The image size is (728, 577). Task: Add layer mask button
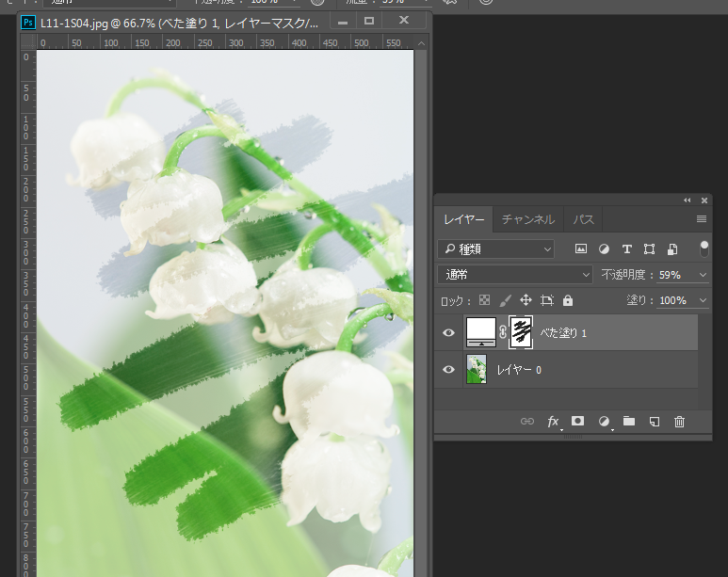(577, 421)
